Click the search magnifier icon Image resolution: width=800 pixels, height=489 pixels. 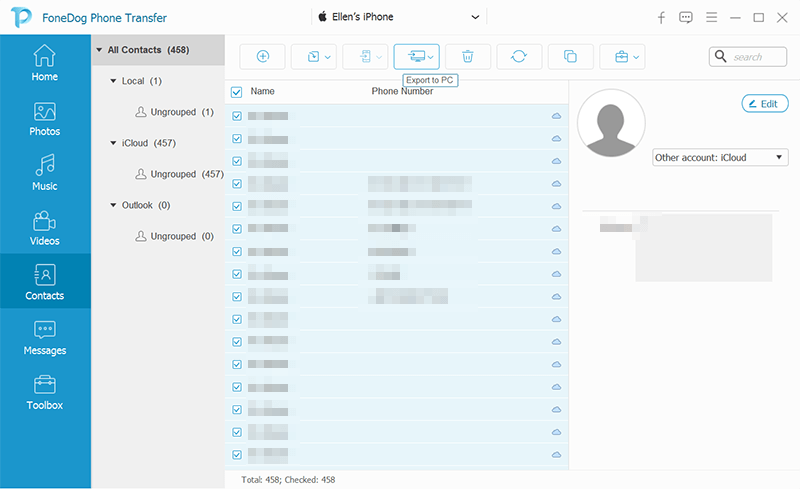pos(720,56)
